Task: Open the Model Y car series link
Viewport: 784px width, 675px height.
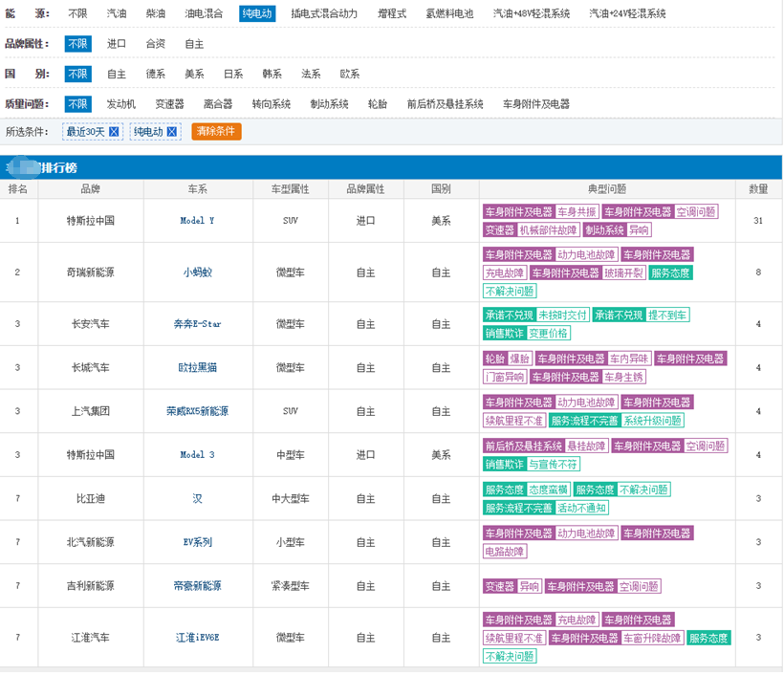Action: (x=197, y=221)
